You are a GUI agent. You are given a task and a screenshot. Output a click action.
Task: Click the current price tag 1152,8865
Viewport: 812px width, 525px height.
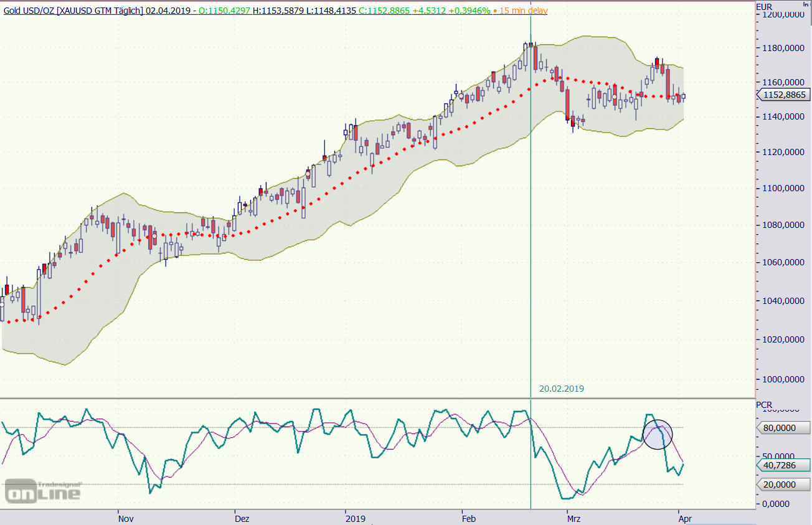coord(783,95)
